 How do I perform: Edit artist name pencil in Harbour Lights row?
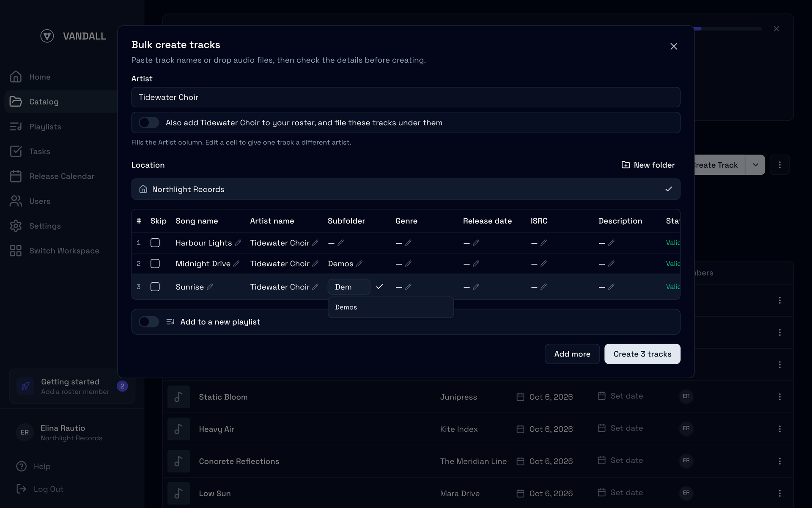coord(315,243)
